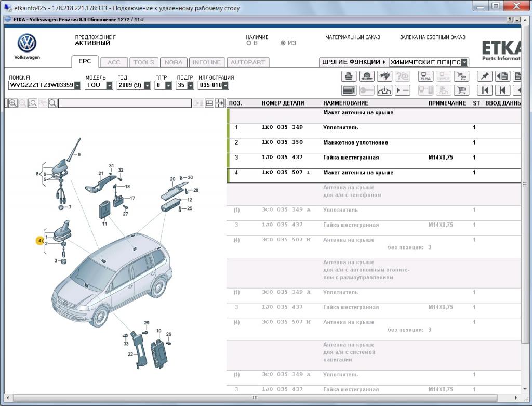Image resolution: width=532 pixels, height=406 pixels.
Task: Click 'Манжетное уплотнение' part name
Action: 355,142
